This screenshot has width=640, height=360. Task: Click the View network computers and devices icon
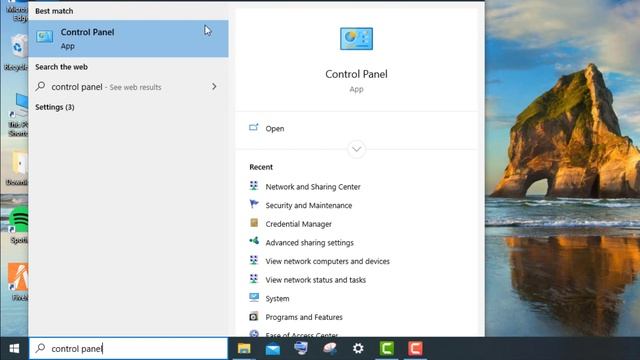click(254, 260)
